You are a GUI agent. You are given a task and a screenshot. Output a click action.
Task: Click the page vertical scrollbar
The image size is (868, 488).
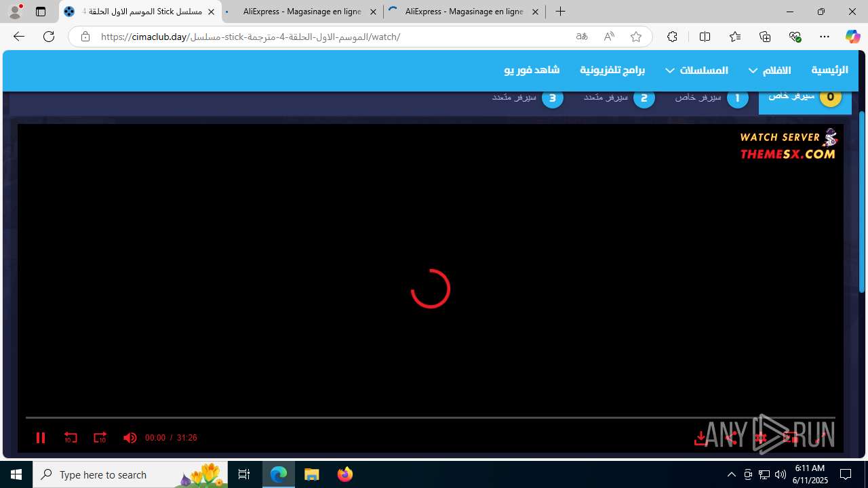862,201
